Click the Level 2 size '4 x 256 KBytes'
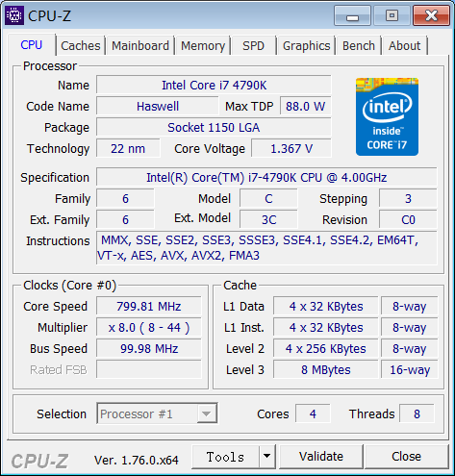455x476 pixels. (326, 349)
